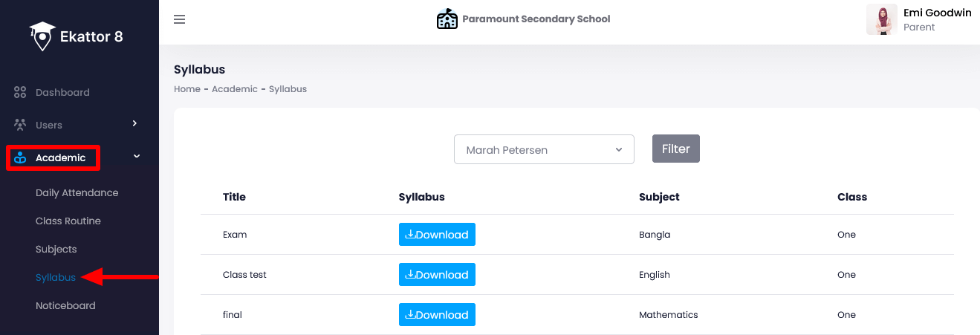This screenshot has height=335, width=980.
Task: Open Class Routine in sidebar
Action: (x=68, y=221)
